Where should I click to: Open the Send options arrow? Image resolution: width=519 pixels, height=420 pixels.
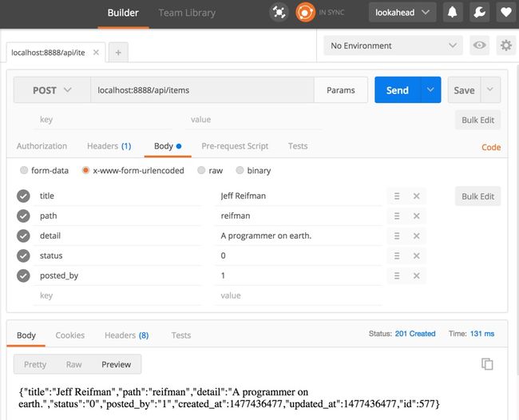430,89
